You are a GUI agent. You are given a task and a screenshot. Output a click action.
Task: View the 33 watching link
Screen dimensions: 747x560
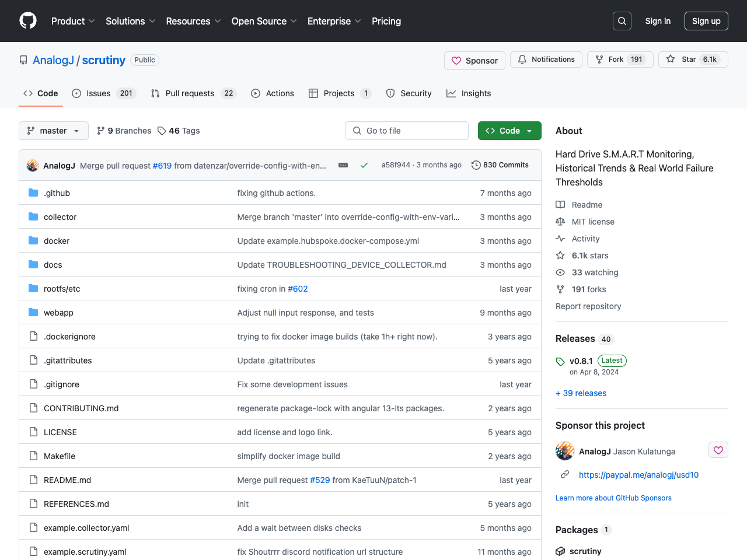click(587, 272)
